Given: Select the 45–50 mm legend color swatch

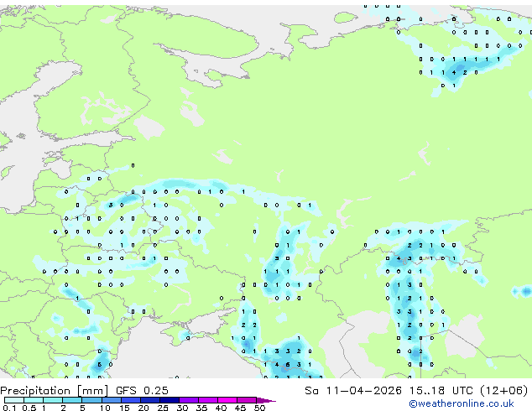Looking at the screenshot, I should [x=247, y=400].
